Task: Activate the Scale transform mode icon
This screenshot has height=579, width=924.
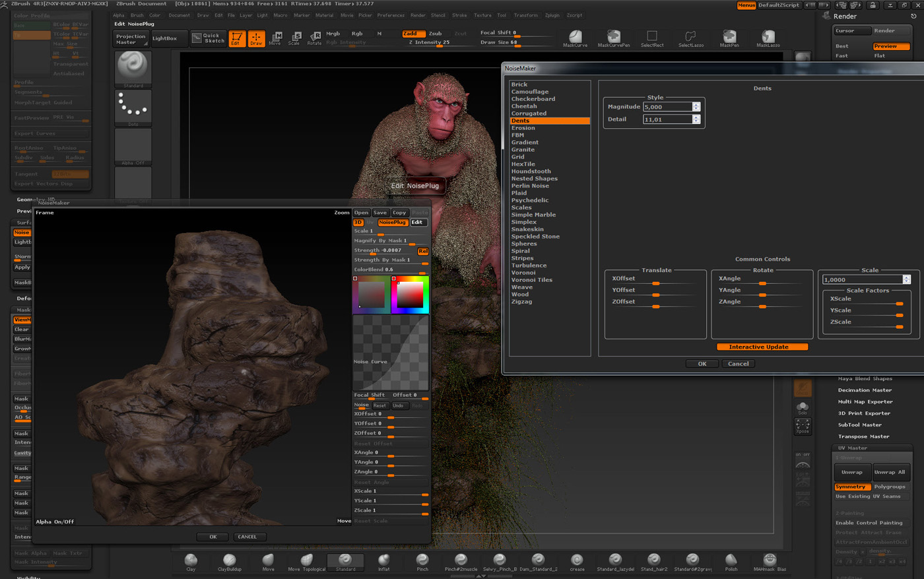Action: point(294,38)
